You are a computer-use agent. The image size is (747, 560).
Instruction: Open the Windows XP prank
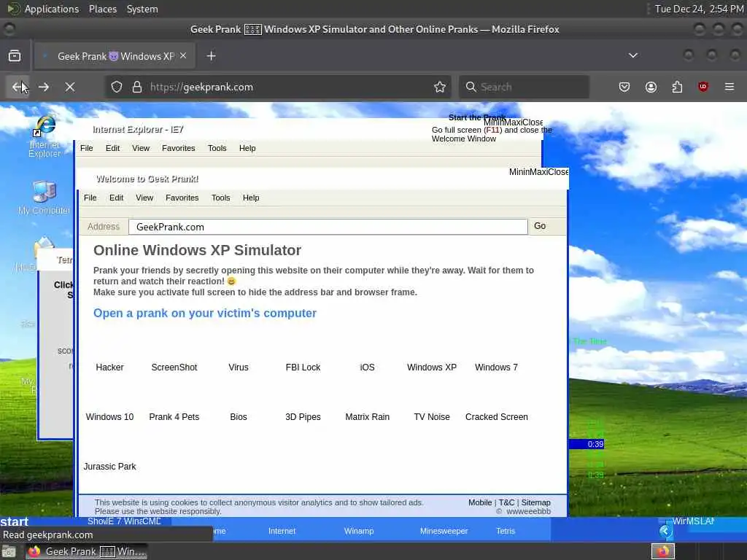pos(432,367)
